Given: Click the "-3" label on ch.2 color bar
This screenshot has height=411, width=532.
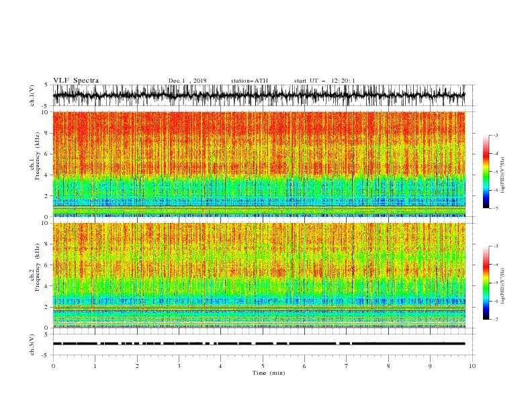Looking at the screenshot, I should click(496, 246).
